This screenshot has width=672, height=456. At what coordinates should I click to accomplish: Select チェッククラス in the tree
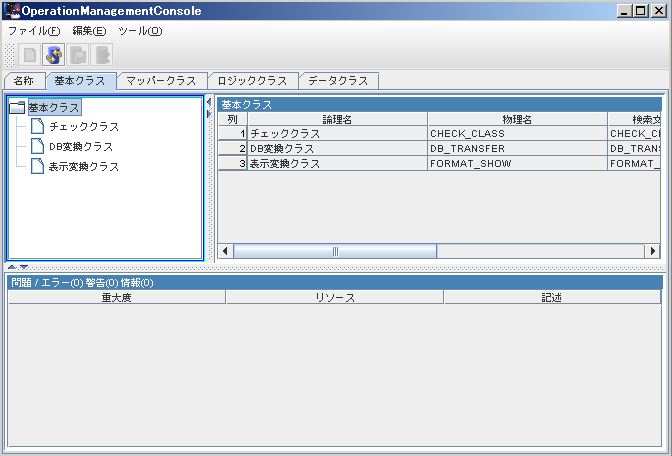(84, 126)
